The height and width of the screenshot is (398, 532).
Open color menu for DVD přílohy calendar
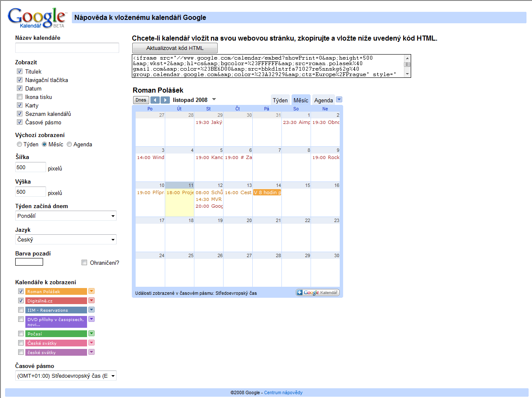point(91,319)
